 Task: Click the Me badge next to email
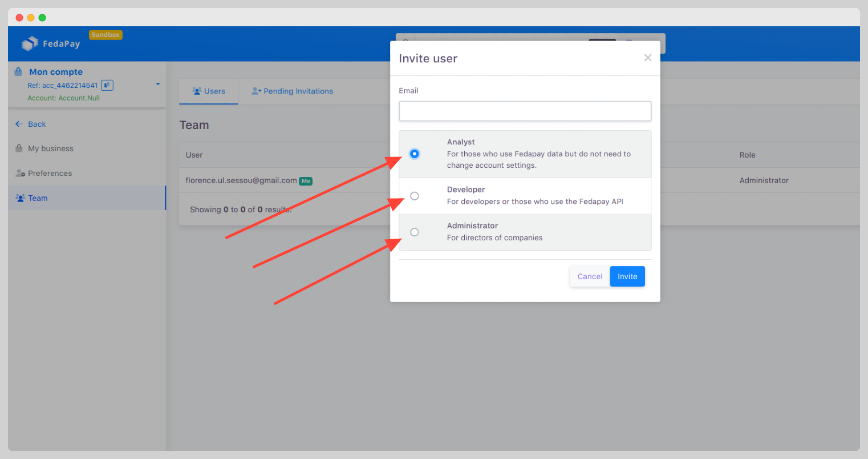(x=306, y=181)
